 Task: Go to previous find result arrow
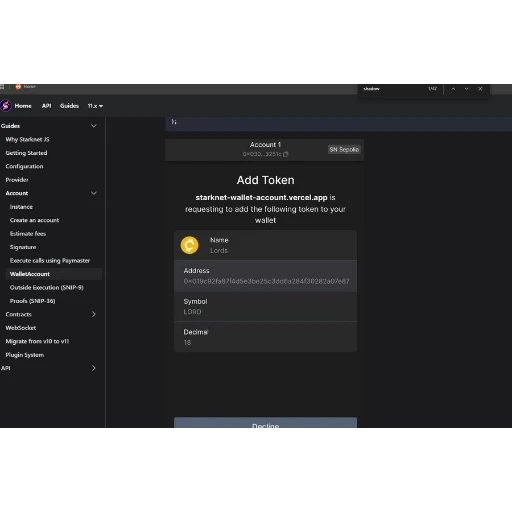tap(453, 89)
